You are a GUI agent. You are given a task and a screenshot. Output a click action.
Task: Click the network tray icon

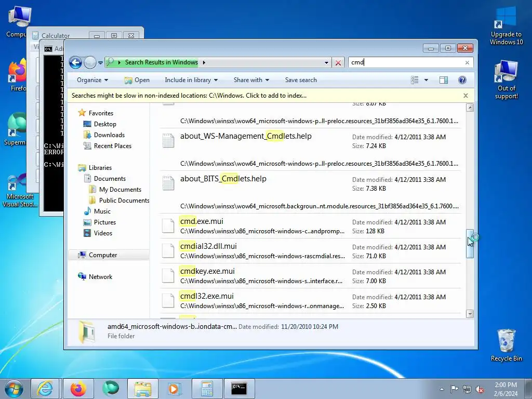pyautogui.click(x=467, y=389)
